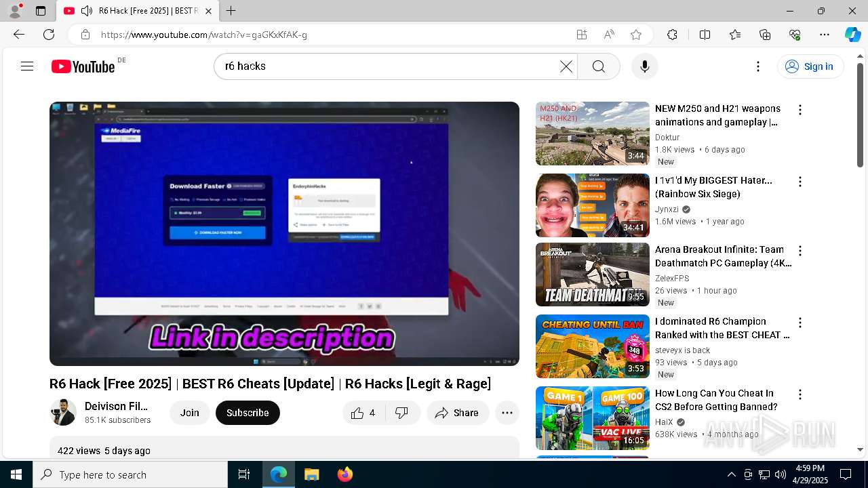Open Edge Favorites list icon

tap(735, 35)
